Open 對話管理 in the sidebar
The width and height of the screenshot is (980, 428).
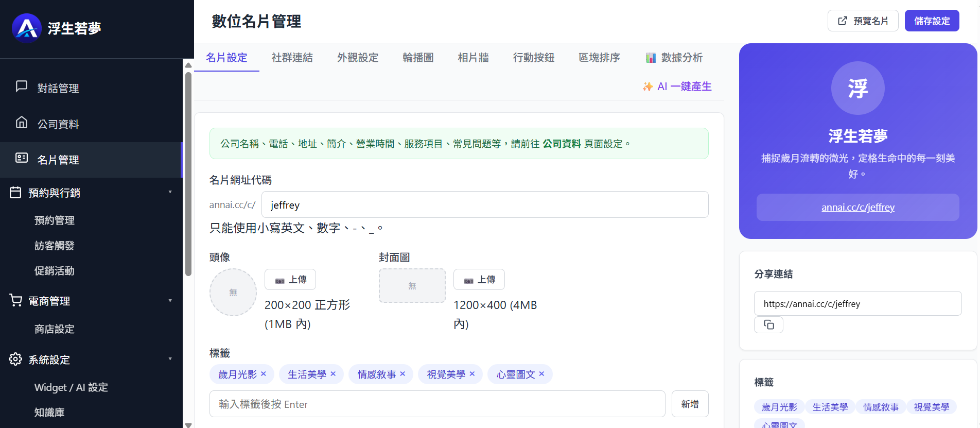click(91, 88)
